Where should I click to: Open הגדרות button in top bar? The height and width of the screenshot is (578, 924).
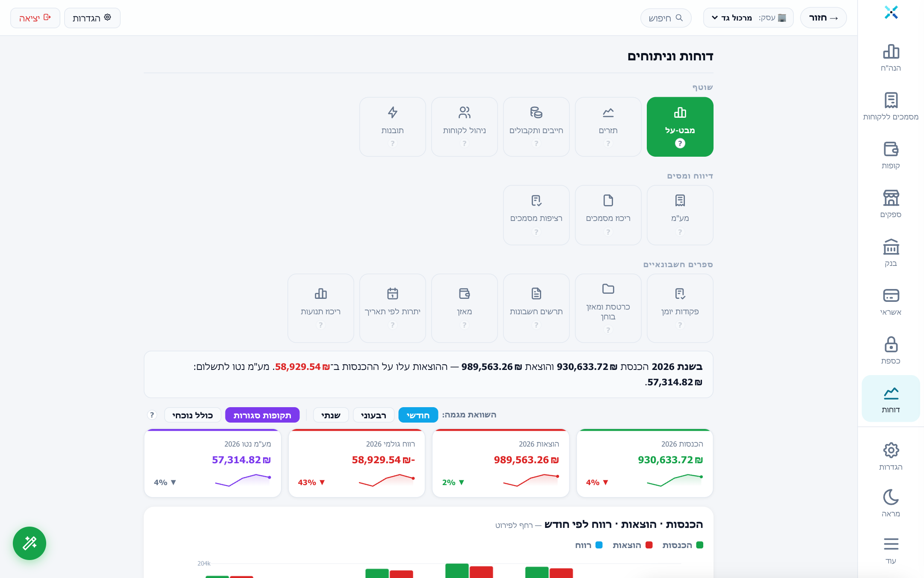tap(92, 18)
